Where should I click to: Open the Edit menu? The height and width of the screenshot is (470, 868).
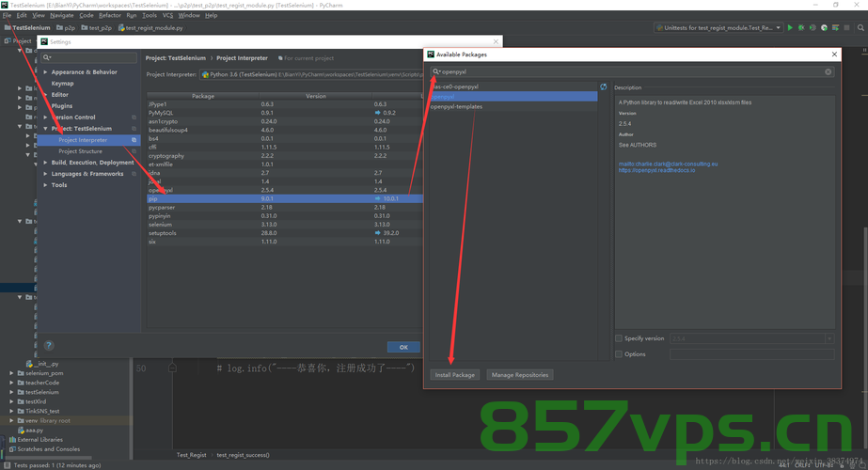pos(22,15)
